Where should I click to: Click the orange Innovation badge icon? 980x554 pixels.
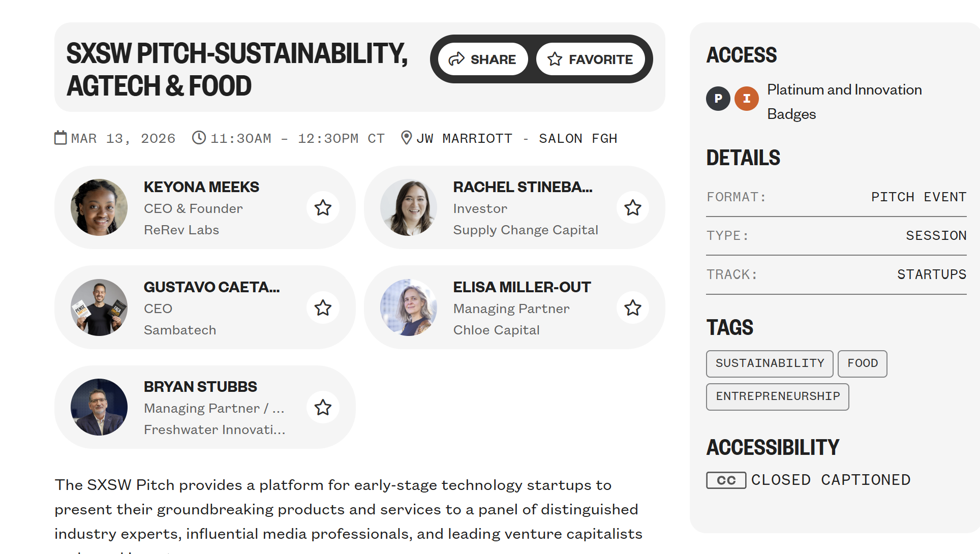tap(747, 99)
